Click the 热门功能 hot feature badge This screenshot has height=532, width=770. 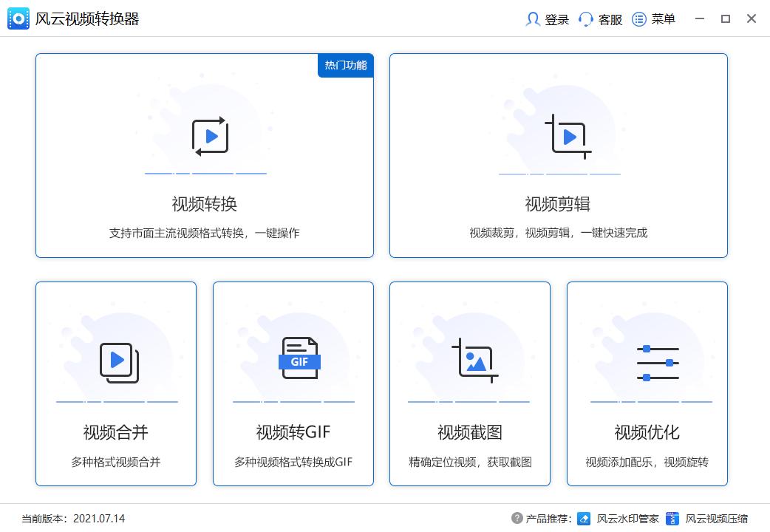point(345,65)
